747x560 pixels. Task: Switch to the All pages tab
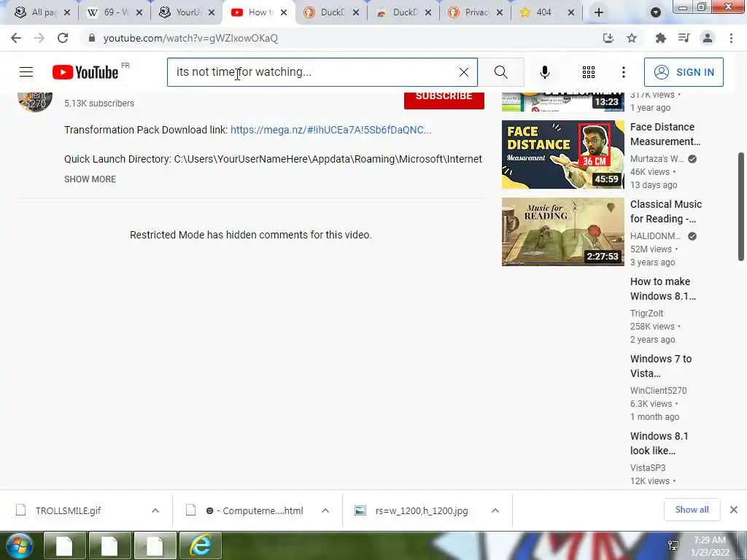pyautogui.click(x=36, y=12)
